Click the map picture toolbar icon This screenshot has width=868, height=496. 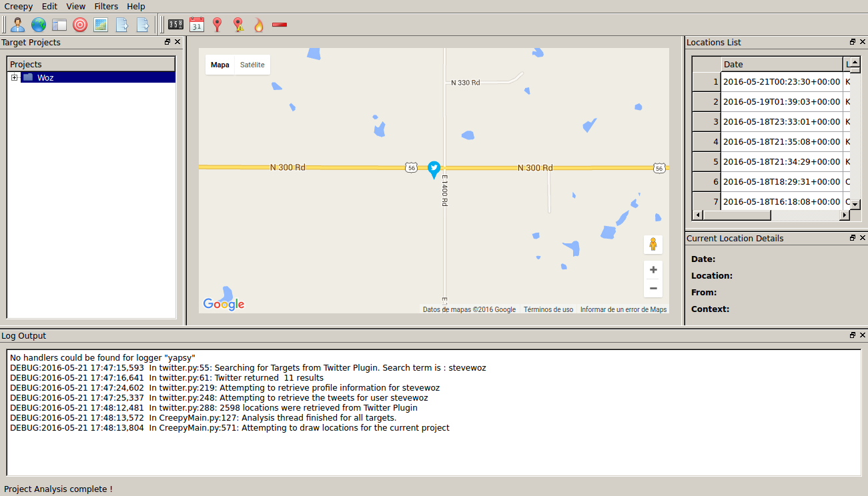coord(101,25)
